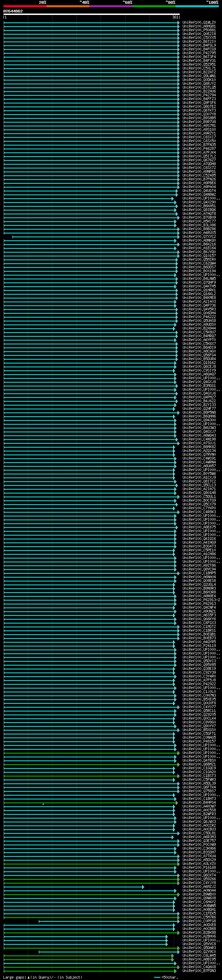Select hit label UniRef100_B6K216
This screenshot has width=222, height=980.
coord(199,244)
